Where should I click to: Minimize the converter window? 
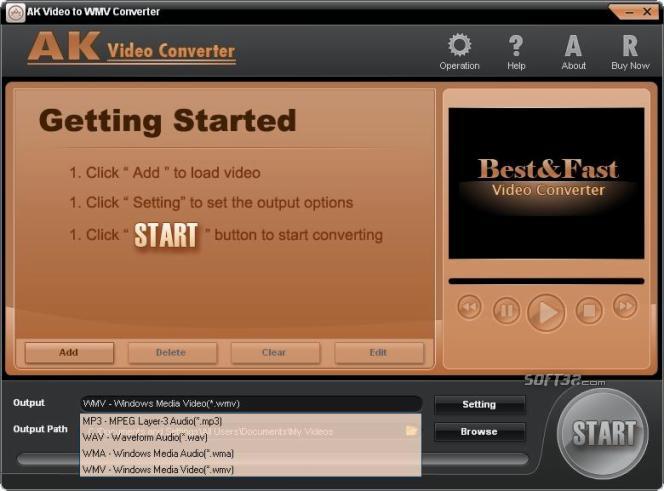pyautogui.click(x=630, y=12)
